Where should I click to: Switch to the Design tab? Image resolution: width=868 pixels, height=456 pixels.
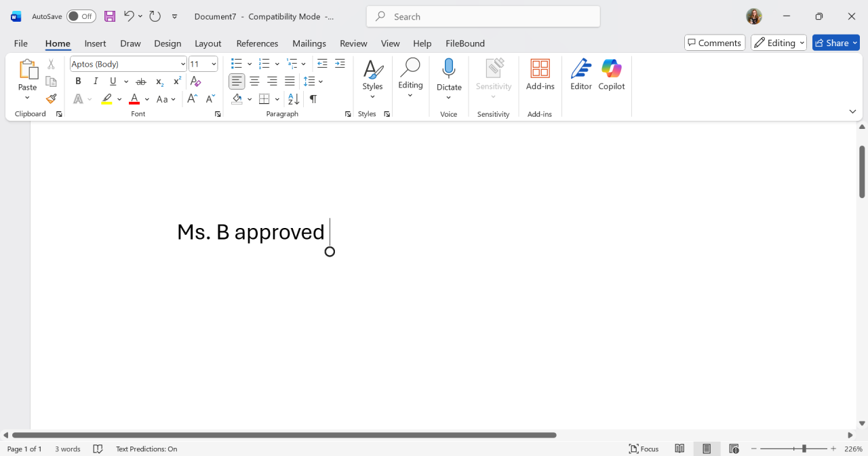tap(167, 43)
